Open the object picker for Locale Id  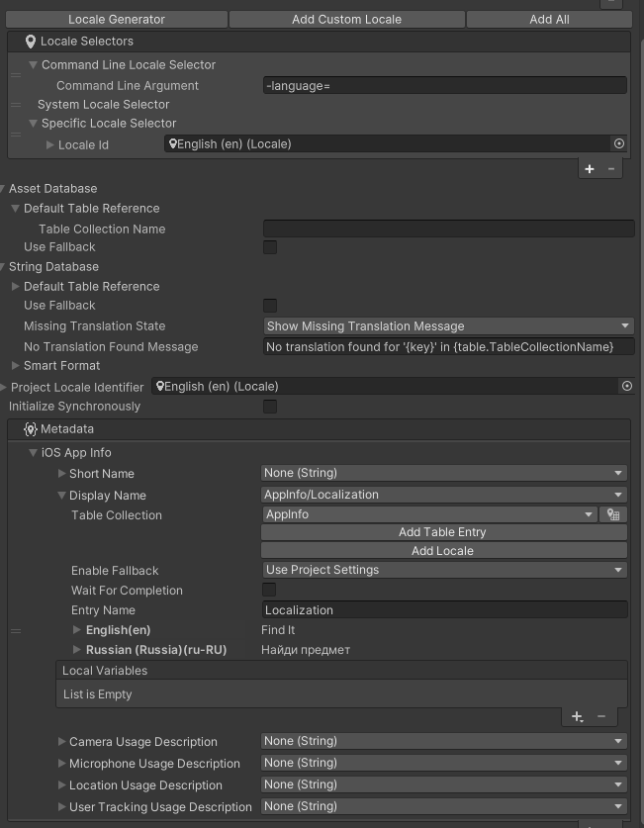619,144
